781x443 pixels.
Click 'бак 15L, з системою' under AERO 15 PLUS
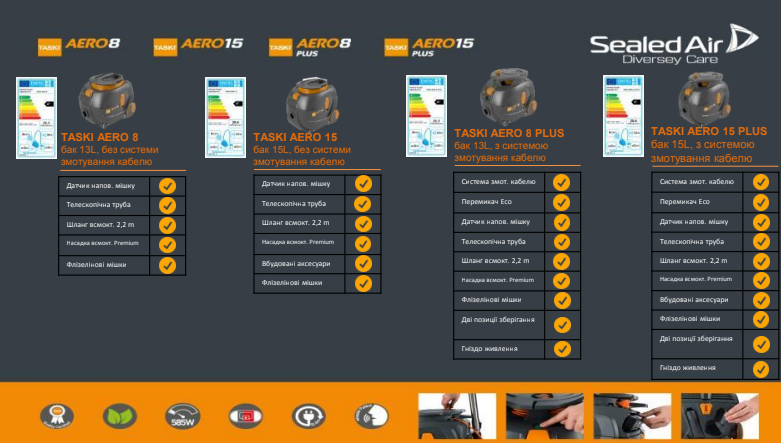point(702,145)
